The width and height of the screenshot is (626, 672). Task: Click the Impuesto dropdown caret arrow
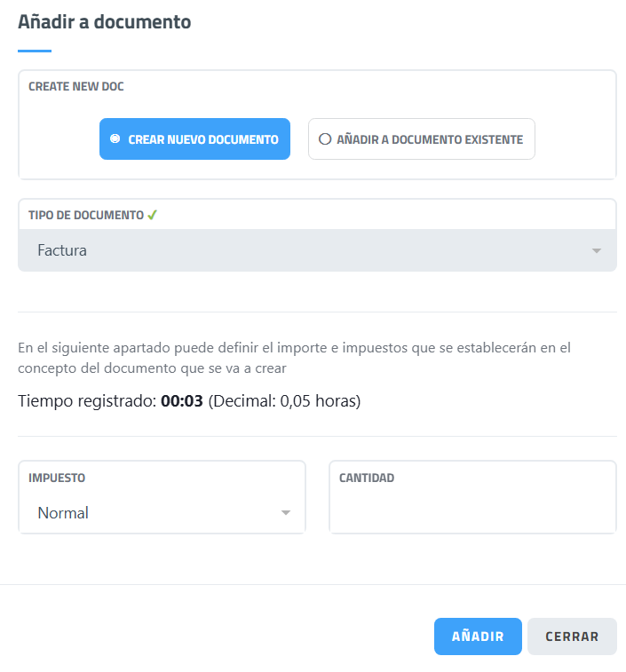click(286, 513)
